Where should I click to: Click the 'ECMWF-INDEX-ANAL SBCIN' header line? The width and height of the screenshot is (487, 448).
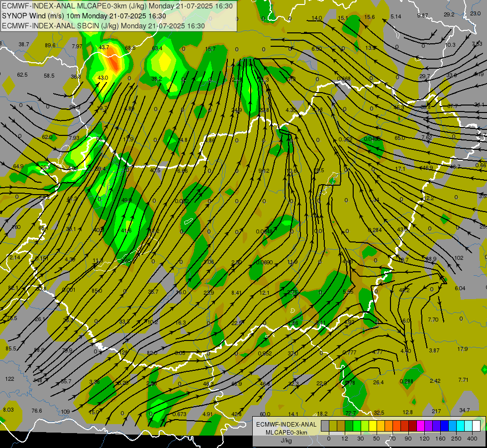[x=103, y=26]
